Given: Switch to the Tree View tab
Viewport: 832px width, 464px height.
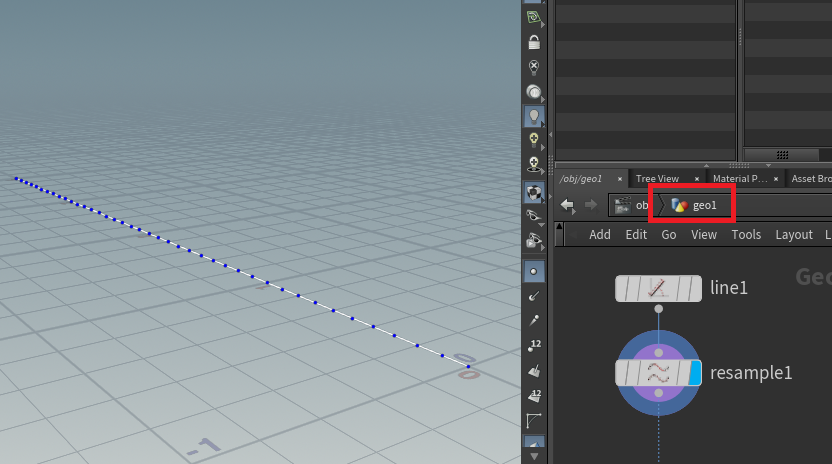Looking at the screenshot, I should [657, 179].
